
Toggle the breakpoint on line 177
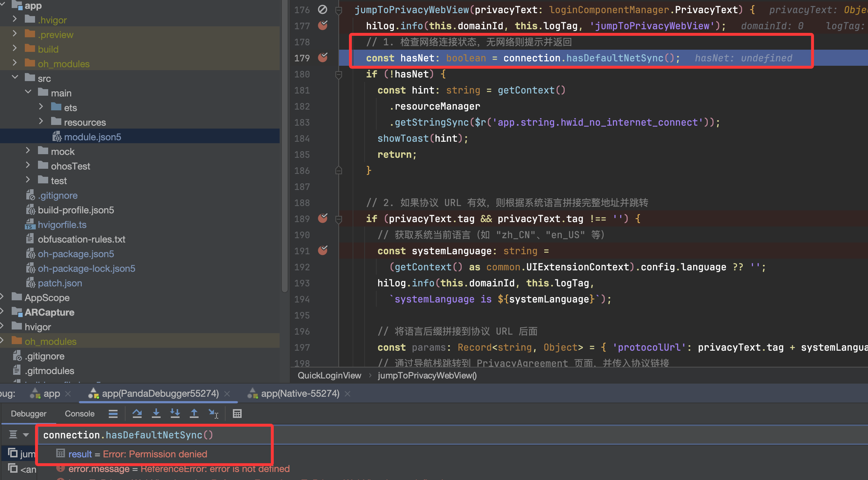point(323,25)
